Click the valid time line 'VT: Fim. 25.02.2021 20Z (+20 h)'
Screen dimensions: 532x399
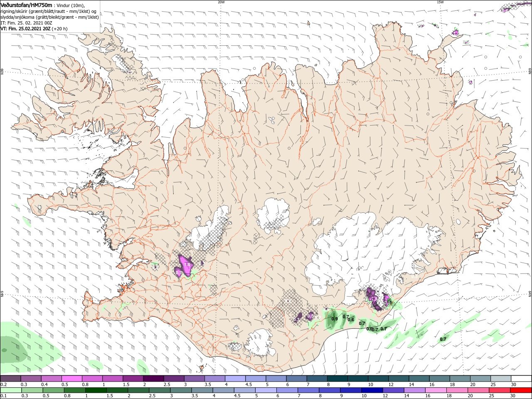(34, 29)
